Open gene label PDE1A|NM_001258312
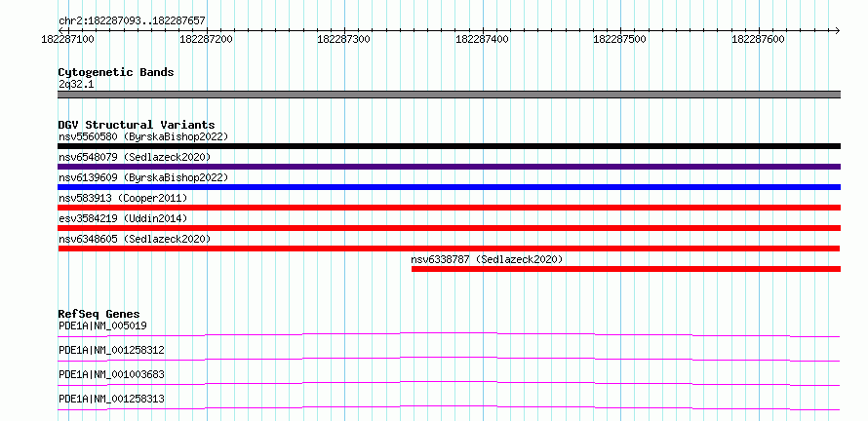 [x=111, y=350]
